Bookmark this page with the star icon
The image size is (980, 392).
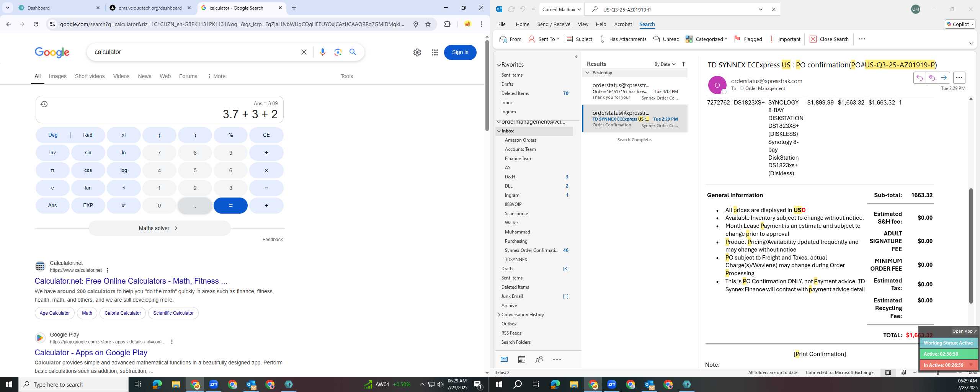[x=428, y=24]
